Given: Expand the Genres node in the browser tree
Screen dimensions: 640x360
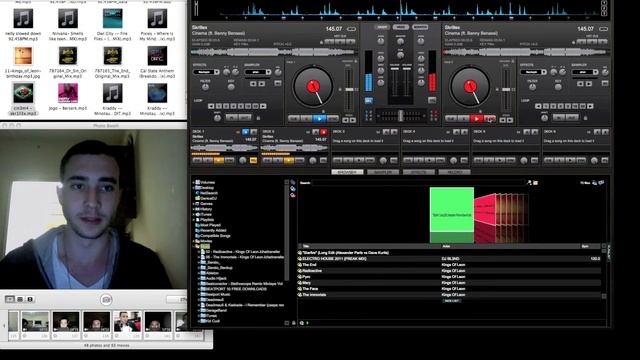Looking at the screenshot, I should tap(193, 204).
